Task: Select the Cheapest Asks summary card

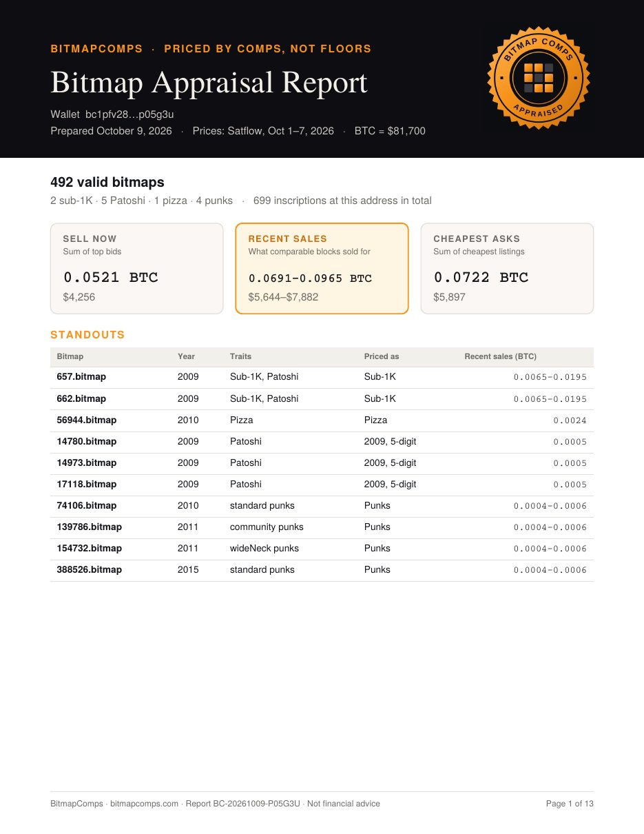Action: 507,268
